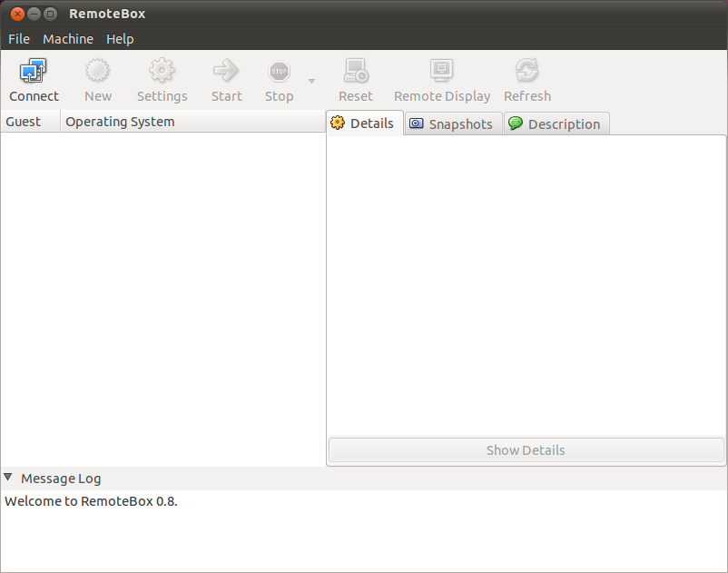Open the Machine menu
The height and width of the screenshot is (573, 728).
pos(68,39)
